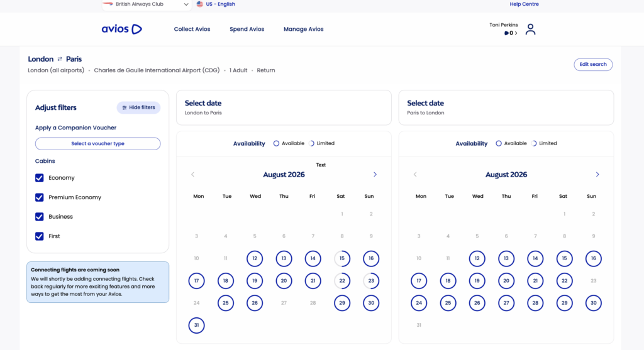Select August 22 in Paris to London calendar
The image size is (644, 350).
tap(564, 281)
